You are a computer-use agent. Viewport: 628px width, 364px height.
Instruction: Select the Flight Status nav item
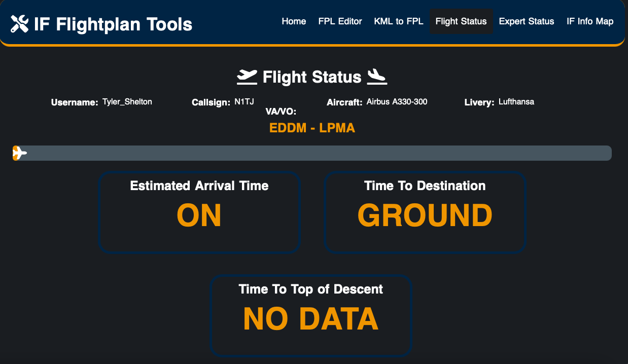(x=461, y=21)
